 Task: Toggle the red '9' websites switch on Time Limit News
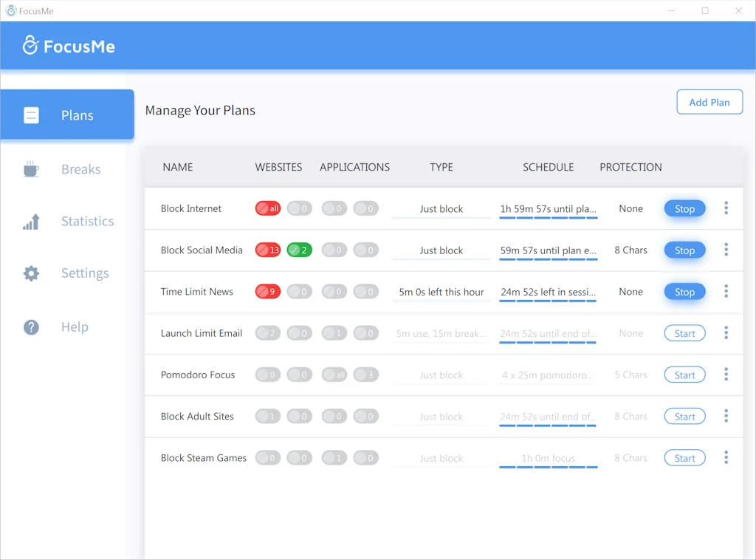tap(267, 291)
